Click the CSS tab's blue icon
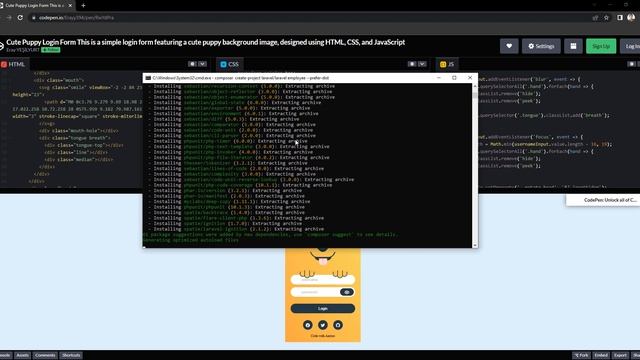 (x=223, y=64)
